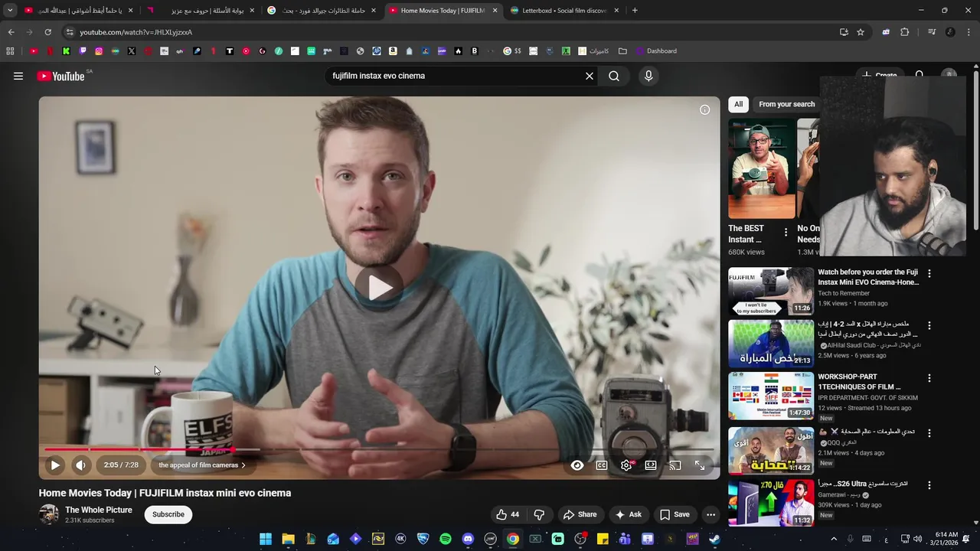
Task: Open The Whole Picture channel name link
Action: point(99,510)
